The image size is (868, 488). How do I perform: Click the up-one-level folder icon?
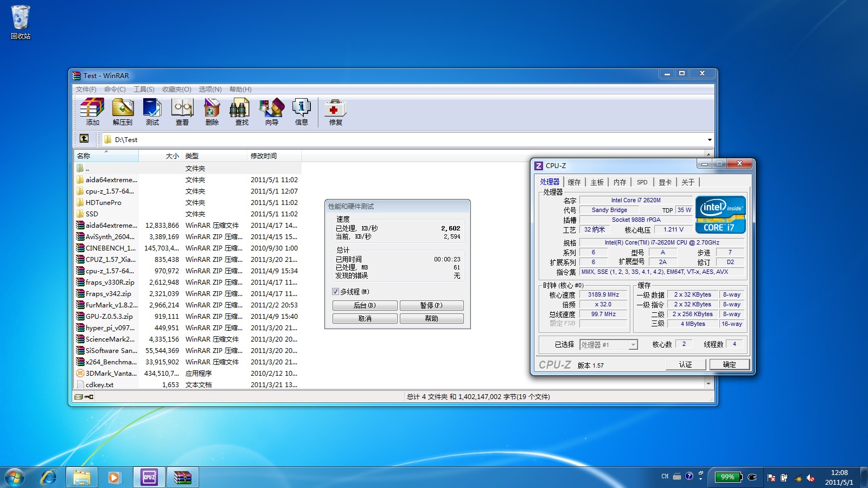tap(84, 139)
